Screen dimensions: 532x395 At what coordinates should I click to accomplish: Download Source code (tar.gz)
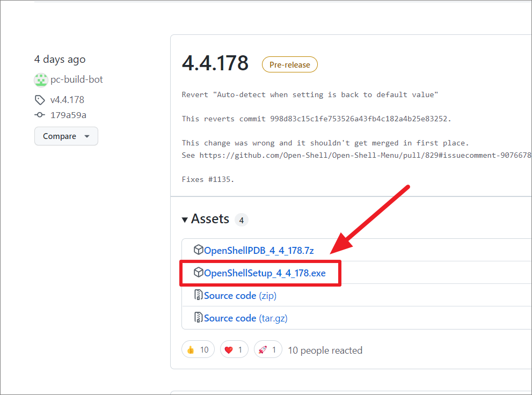pos(246,318)
